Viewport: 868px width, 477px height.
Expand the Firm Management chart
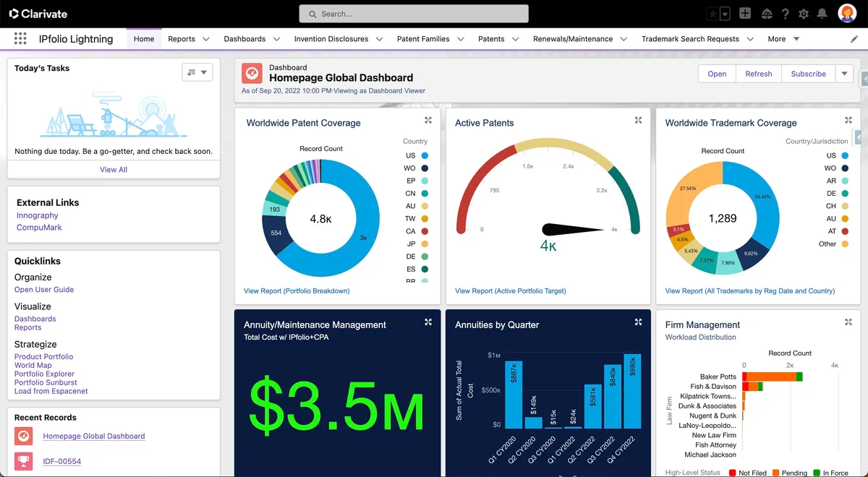tap(848, 322)
